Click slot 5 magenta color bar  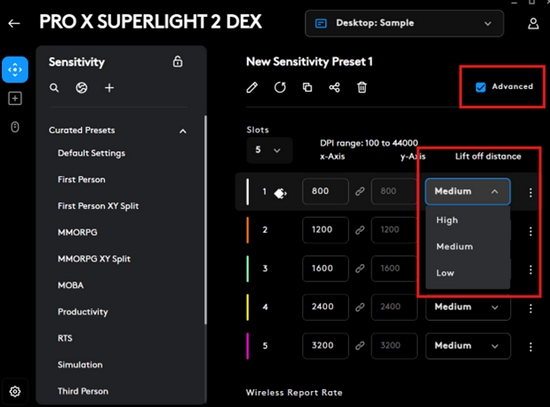click(248, 346)
